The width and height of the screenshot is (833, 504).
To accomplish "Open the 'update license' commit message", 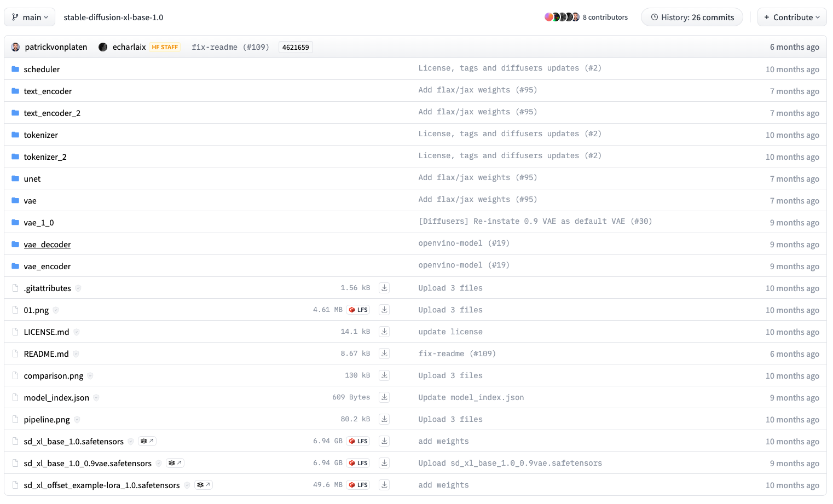I will pos(450,332).
